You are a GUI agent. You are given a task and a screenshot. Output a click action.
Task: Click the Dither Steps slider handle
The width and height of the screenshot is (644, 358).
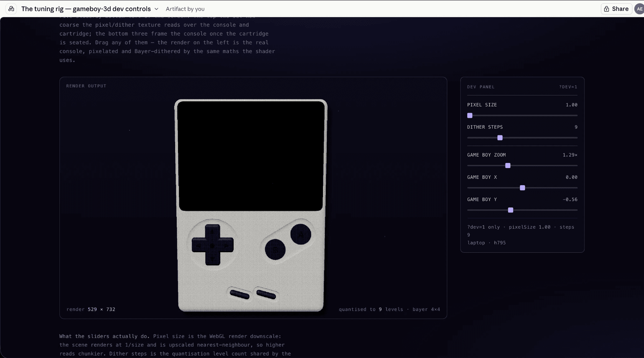pos(500,138)
